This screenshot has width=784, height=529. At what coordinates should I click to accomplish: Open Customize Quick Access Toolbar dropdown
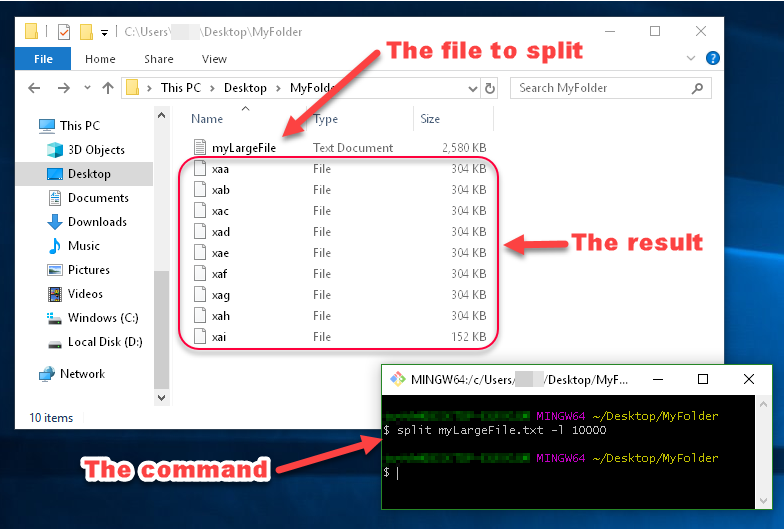tap(104, 33)
